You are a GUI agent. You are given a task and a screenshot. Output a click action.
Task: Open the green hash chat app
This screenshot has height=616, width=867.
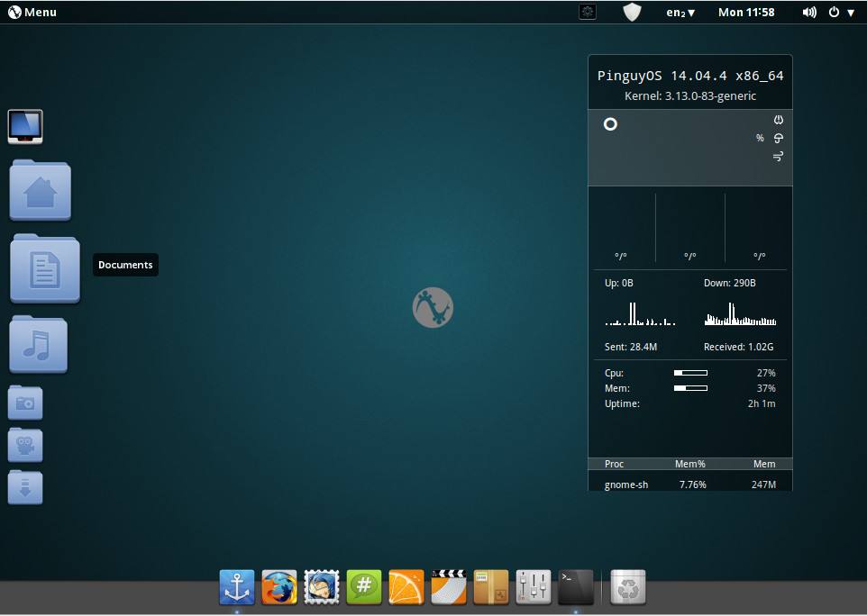tap(364, 587)
